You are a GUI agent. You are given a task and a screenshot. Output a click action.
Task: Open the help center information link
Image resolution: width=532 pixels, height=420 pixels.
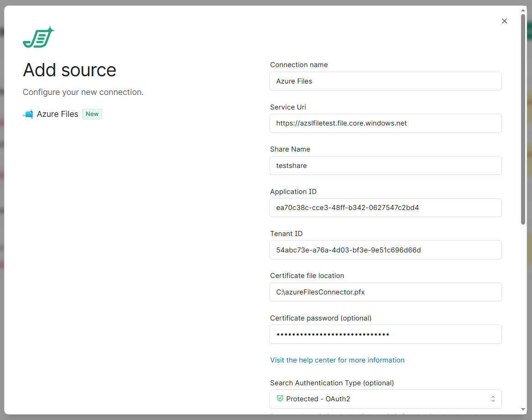tap(337, 360)
